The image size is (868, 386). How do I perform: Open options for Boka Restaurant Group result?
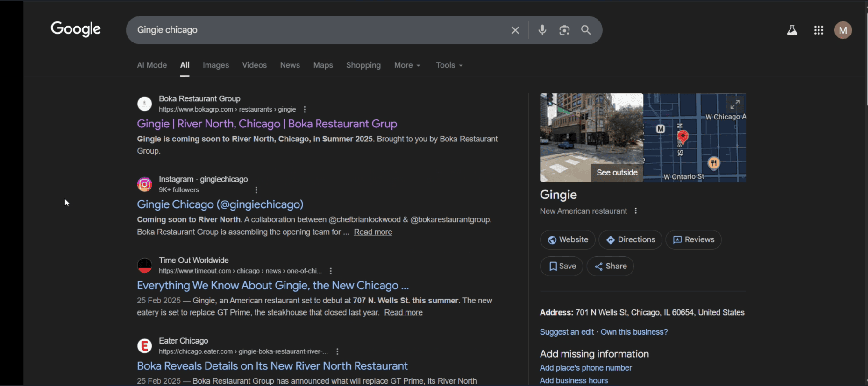[x=305, y=110]
